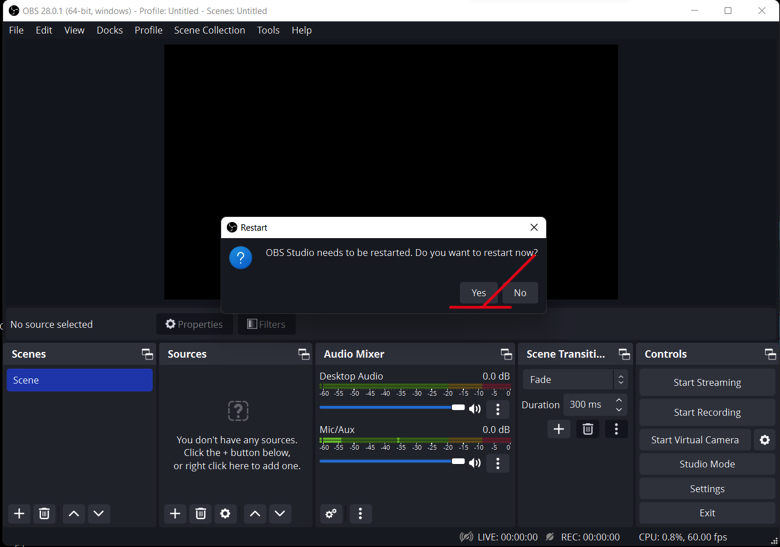Undock the Scenes panel
This screenshot has height=547, width=780.
click(x=147, y=354)
